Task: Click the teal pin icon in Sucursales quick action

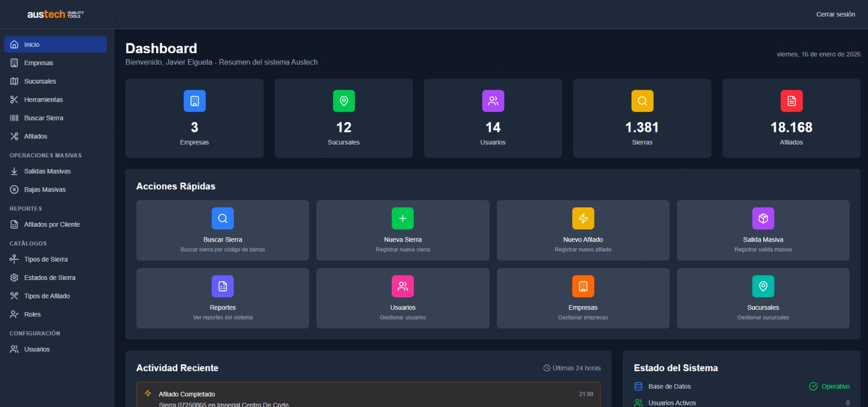Action: (x=763, y=287)
